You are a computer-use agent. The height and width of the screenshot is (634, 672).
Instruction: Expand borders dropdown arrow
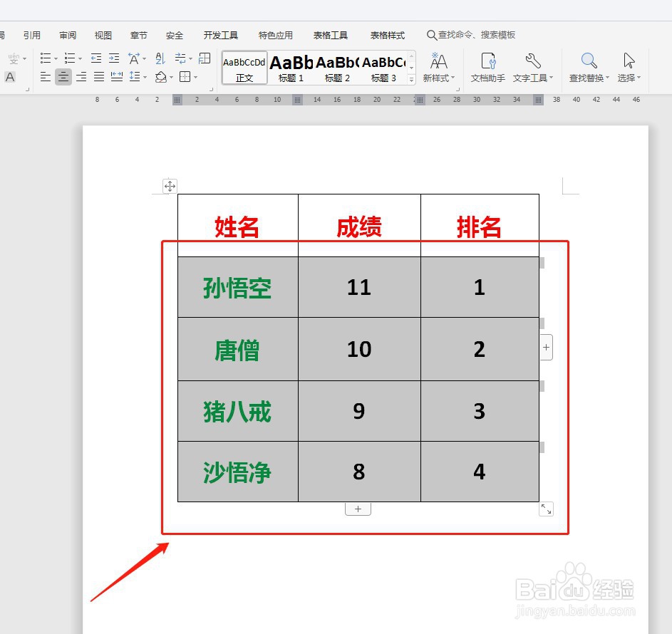195,78
